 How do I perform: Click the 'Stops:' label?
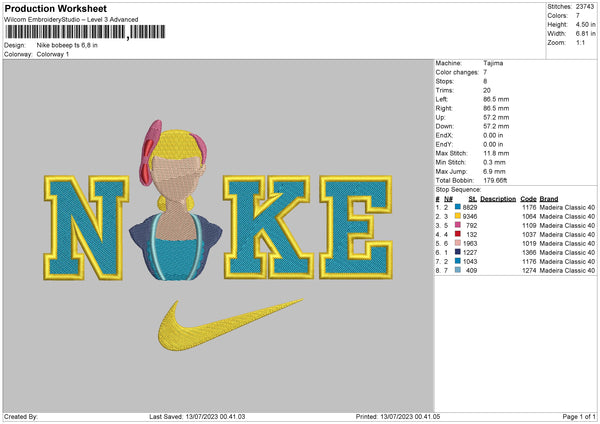(445, 81)
